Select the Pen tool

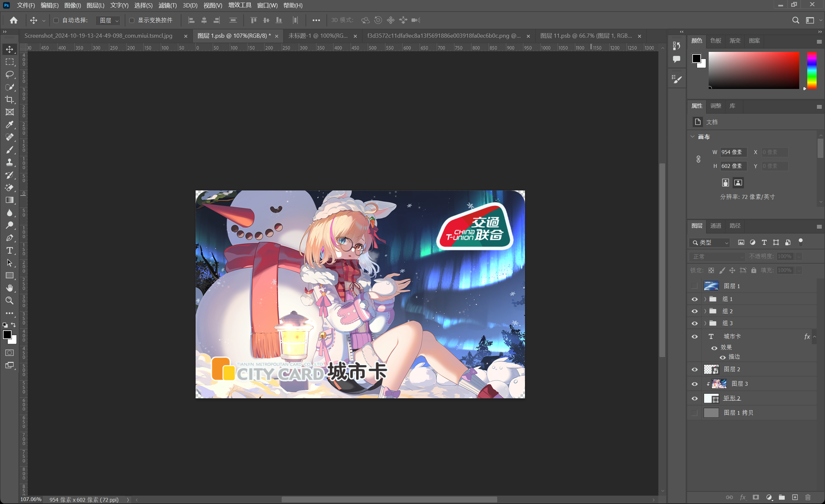(9, 238)
